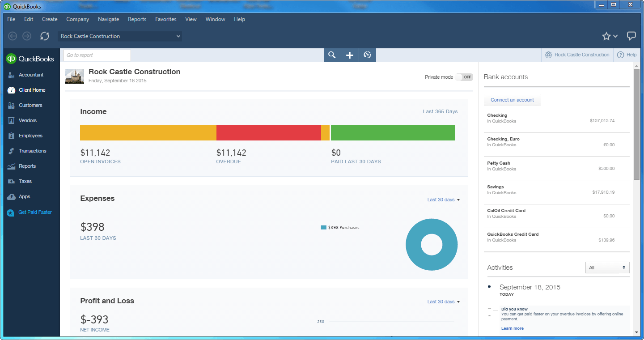Image resolution: width=644 pixels, height=340 pixels.
Task: Click the plus create button
Action: pyautogui.click(x=350, y=55)
